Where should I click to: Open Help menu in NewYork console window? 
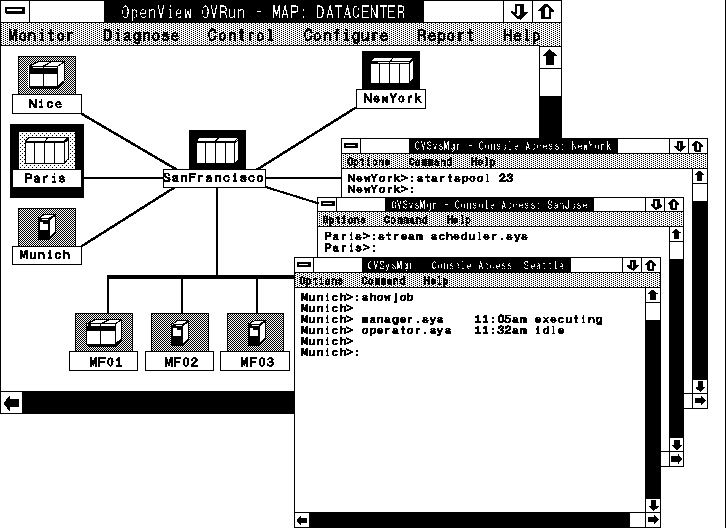tap(483, 162)
